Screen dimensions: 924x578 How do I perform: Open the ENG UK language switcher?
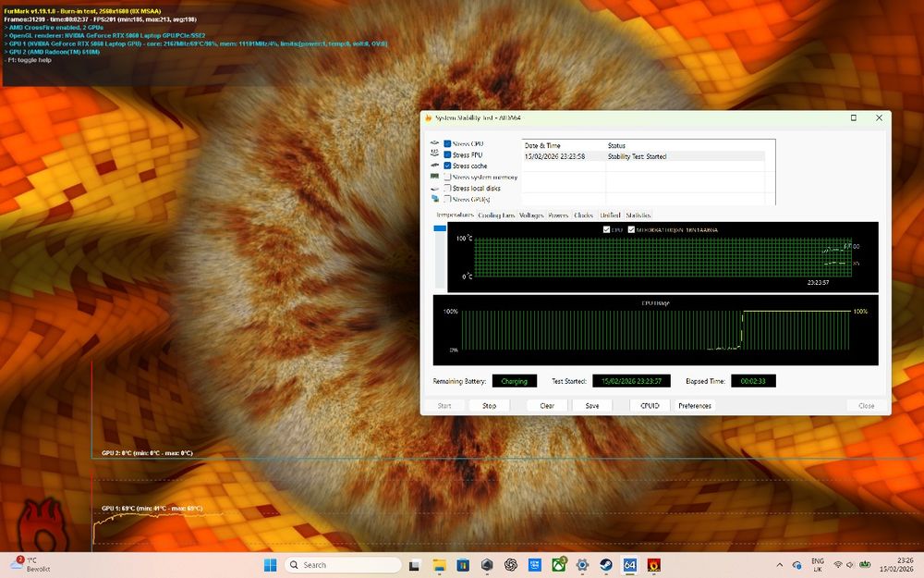point(817,564)
